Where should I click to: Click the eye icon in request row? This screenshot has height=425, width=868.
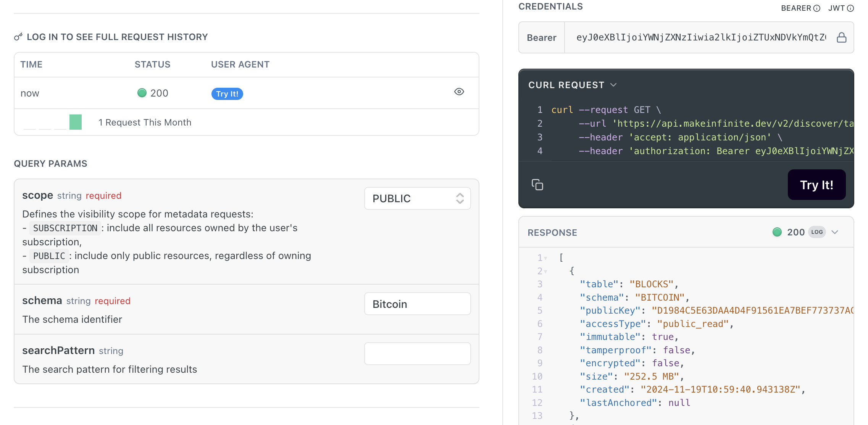click(x=459, y=92)
